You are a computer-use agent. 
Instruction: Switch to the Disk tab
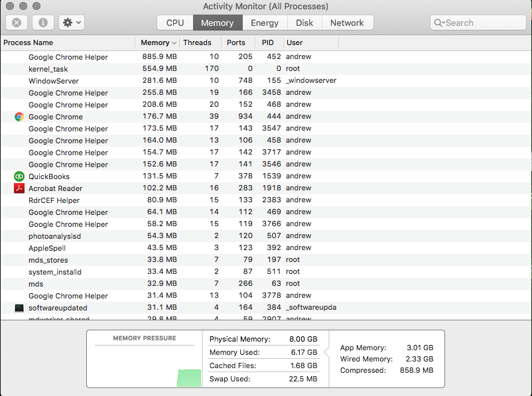tap(304, 23)
